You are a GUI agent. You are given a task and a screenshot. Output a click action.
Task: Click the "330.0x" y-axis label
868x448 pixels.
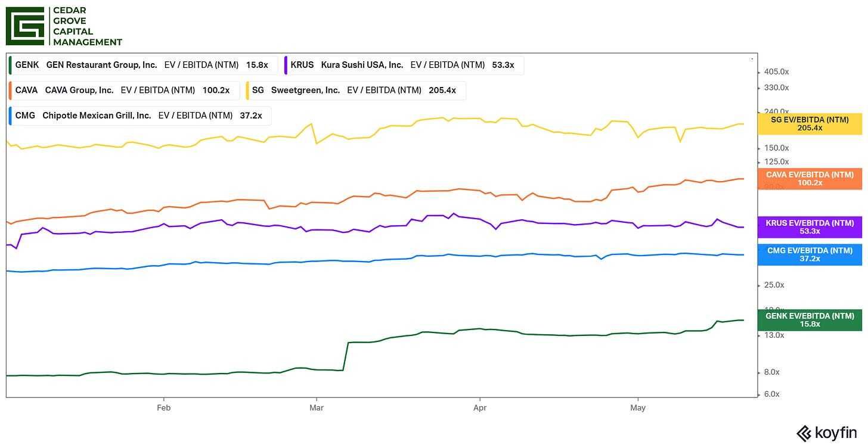pyautogui.click(x=776, y=88)
